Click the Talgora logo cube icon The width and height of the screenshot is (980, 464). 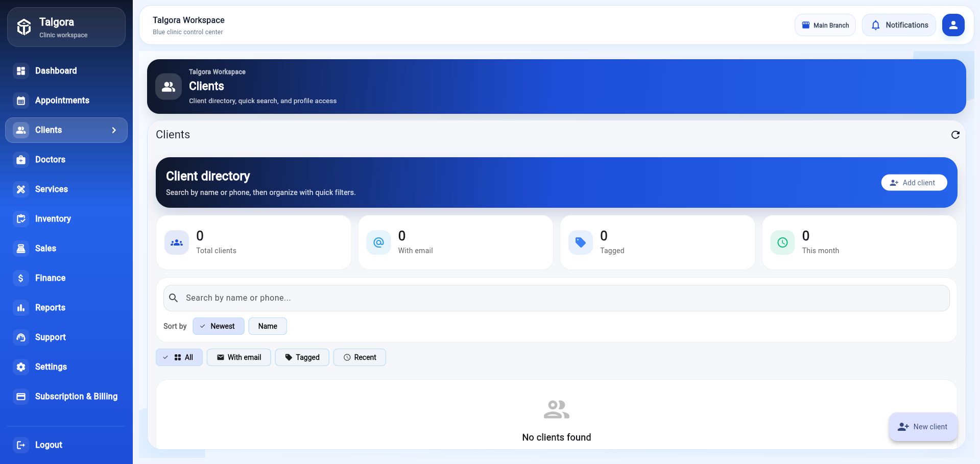(x=24, y=27)
